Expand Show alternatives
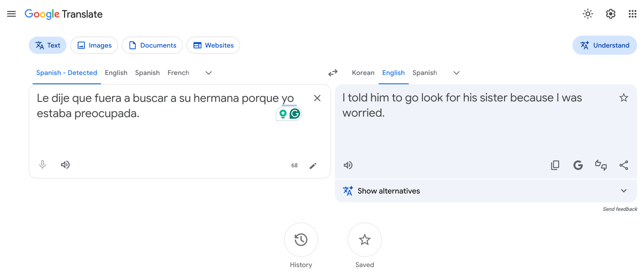The width and height of the screenshot is (644, 280). tap(486, 191)
